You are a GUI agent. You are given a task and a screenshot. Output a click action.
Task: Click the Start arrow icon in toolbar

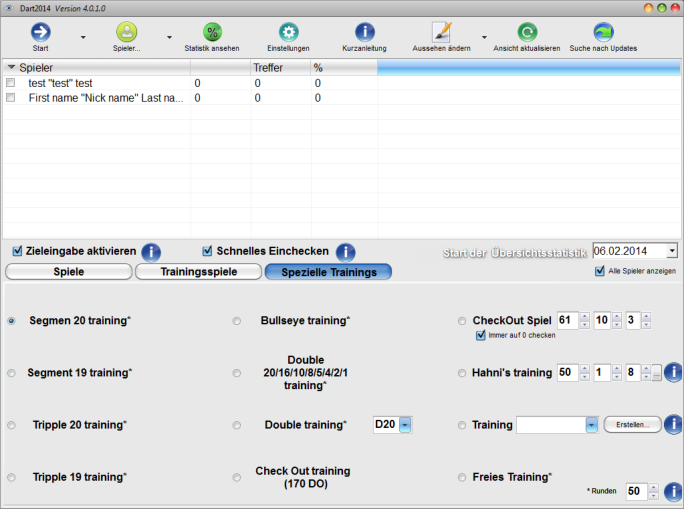point(40,32)
